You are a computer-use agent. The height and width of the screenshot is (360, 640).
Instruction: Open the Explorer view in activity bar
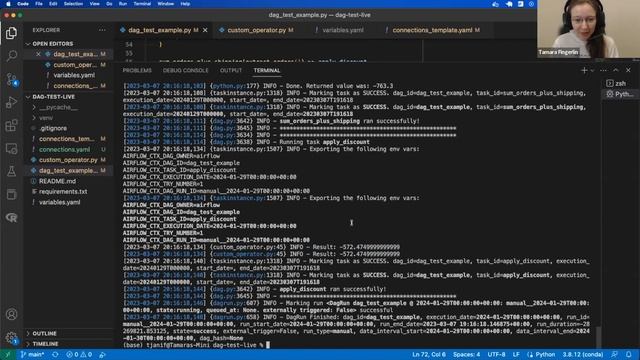click(11, 33)
